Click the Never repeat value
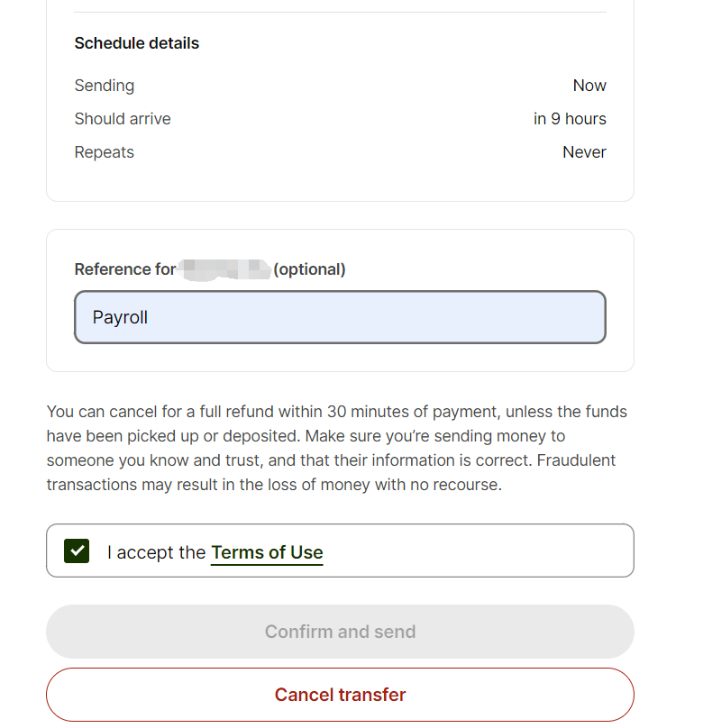The height and width of the screenshot is (728, 703). 584,152
